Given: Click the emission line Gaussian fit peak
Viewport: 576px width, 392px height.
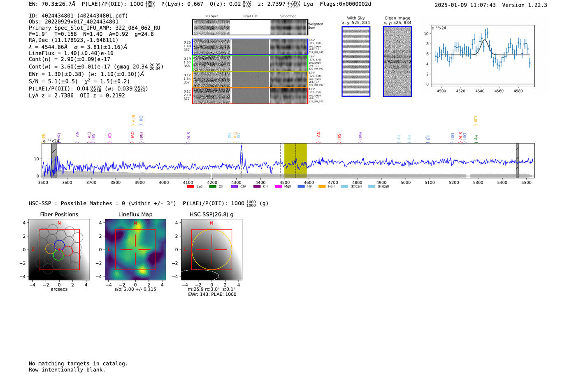Looking at the screenshot, I should coord(485,40).
